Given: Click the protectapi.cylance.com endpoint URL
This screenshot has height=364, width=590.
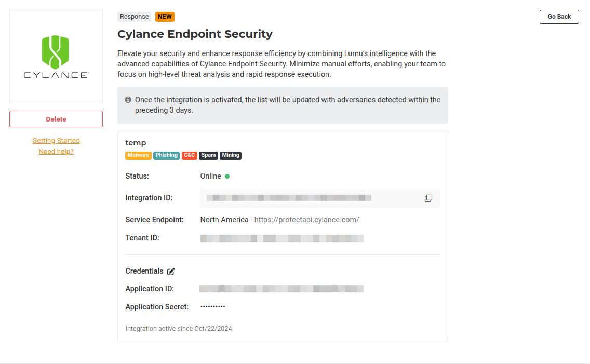Looking at the screenshot, I should click(x=306, y=220).
